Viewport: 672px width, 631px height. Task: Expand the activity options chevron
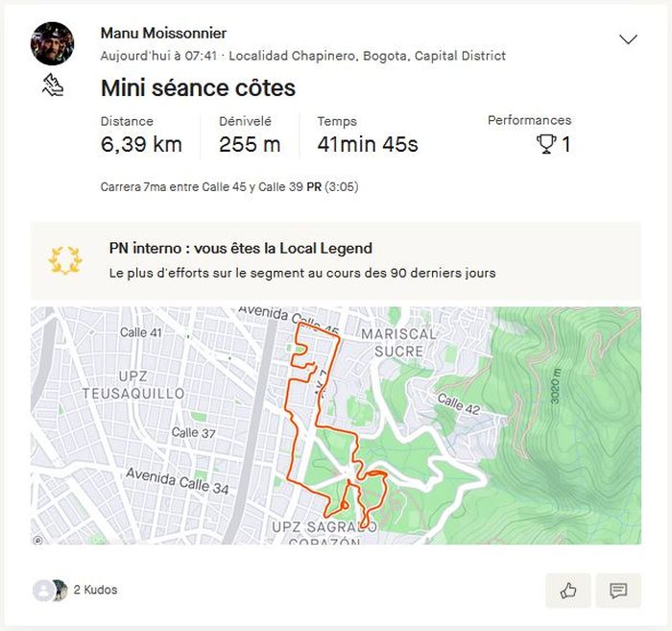point(629,39)
